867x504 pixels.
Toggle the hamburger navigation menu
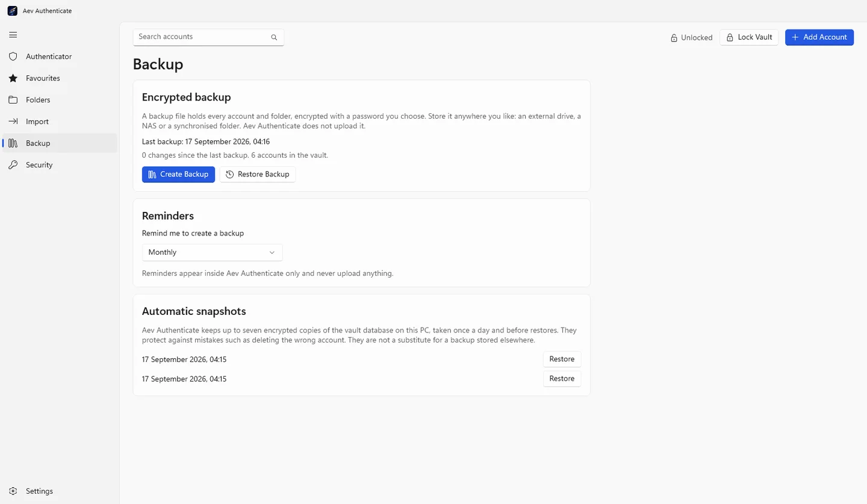pos(13,35)
